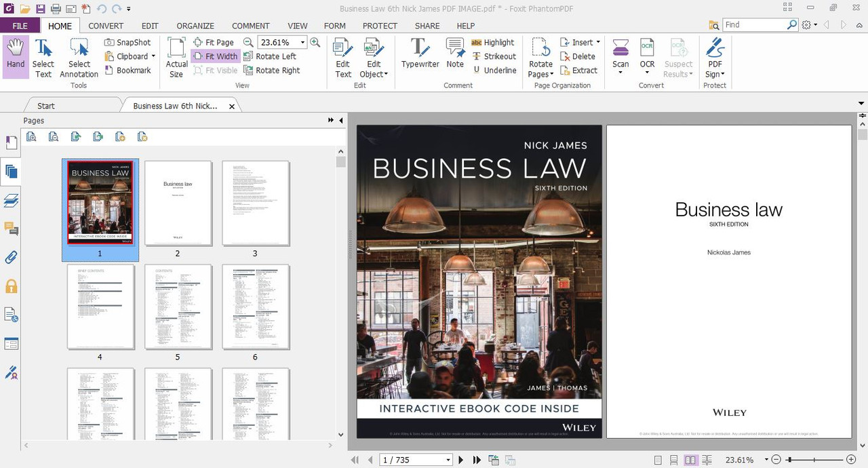
Task: Toggle Fit Width view mode
Action: 215,56
